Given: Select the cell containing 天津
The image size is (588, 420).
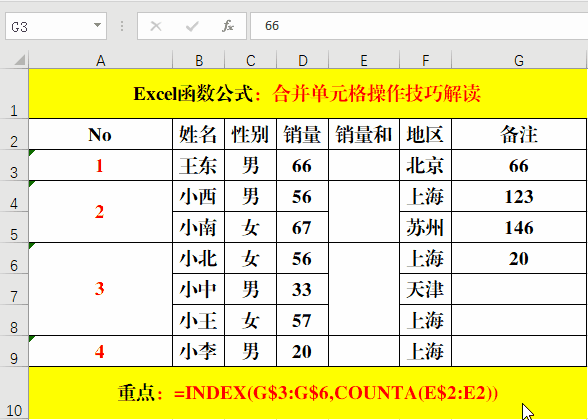Looking at the screenshot, I should (426, 289).
